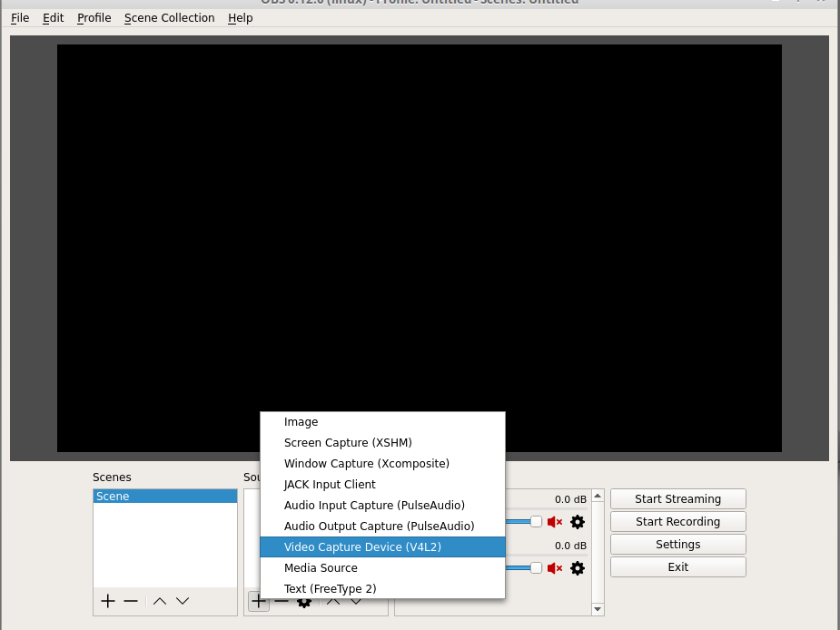Open the first audio channel's gear settings

pos(578,522)
